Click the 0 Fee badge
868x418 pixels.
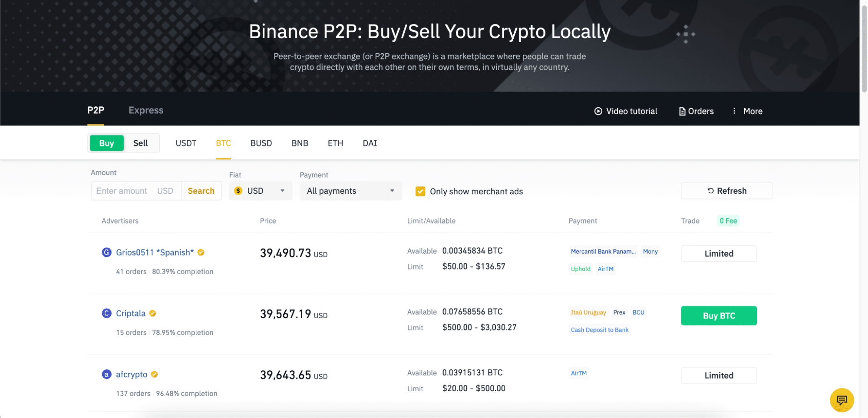tap(728, 221)
